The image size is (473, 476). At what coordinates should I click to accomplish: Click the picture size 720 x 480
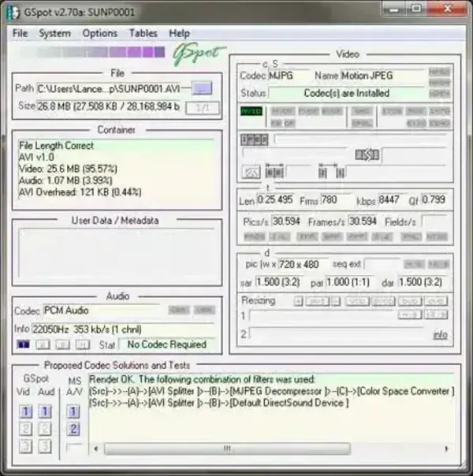pos(303,265)
